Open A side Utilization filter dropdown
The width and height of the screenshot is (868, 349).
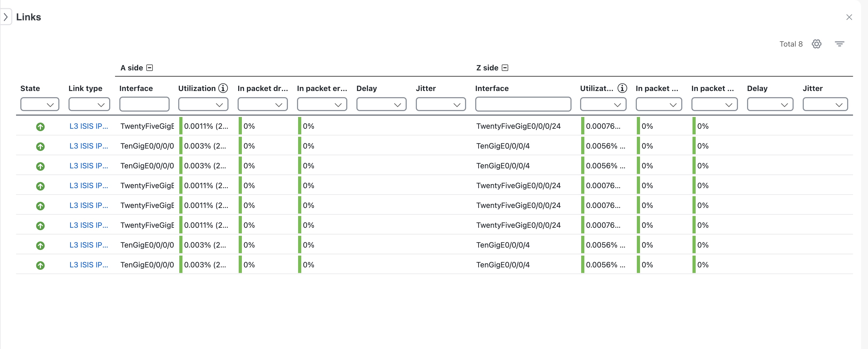203,105
